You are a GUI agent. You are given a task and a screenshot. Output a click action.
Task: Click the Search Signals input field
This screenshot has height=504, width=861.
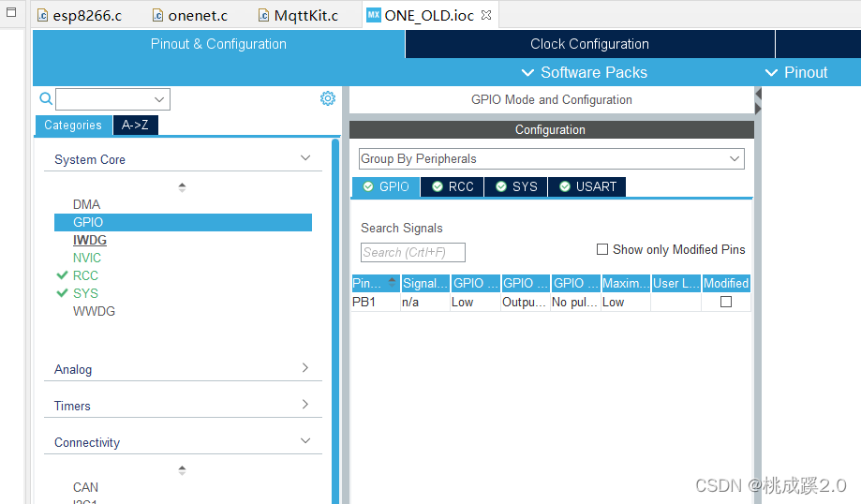[413, 253]
